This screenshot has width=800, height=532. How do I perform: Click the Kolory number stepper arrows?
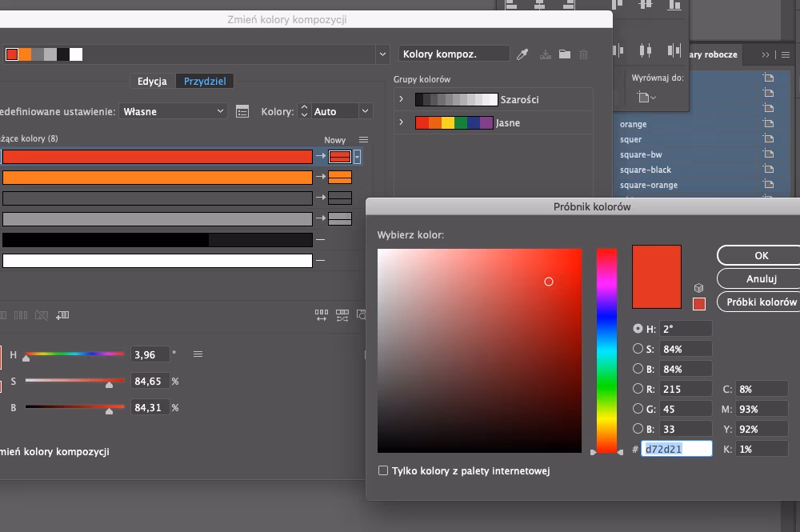(x=304, y=111)
